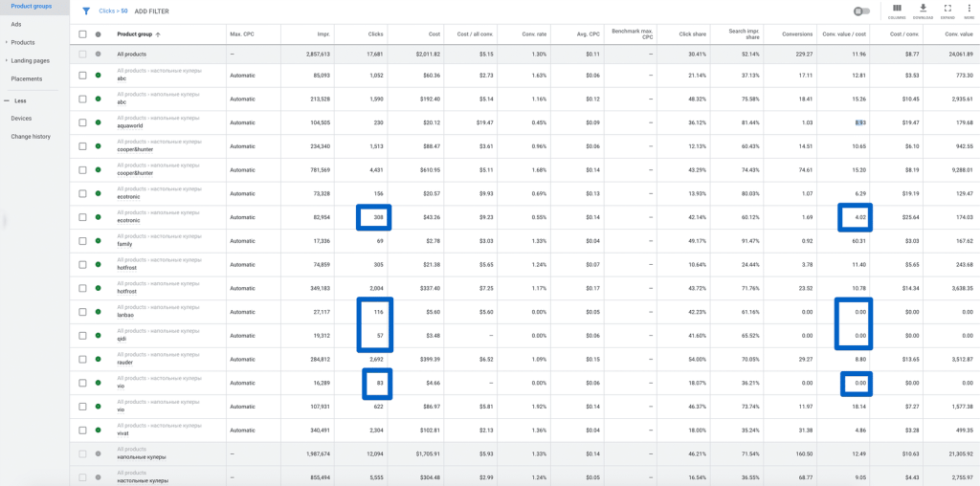Open the More options menu icon
This screenshot has height=486, width=980.
pos(970,11)
